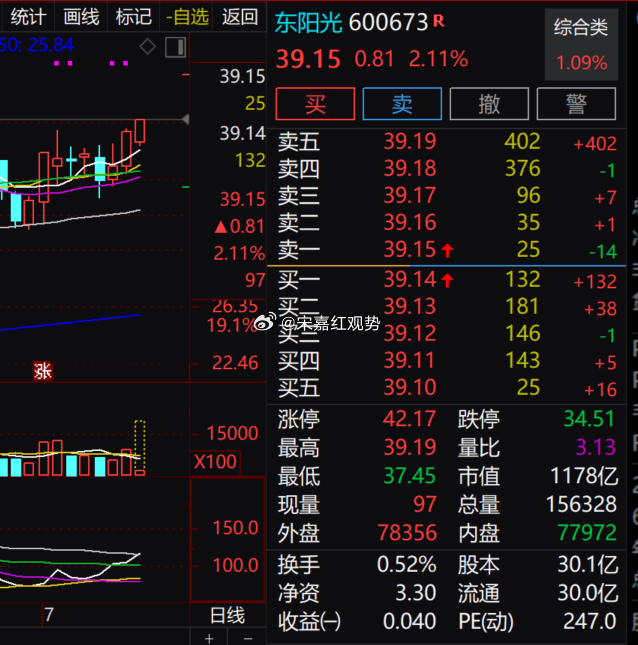Select 卖五 price 39.19
Screen dimensions: 638x645
click(410, 142)
